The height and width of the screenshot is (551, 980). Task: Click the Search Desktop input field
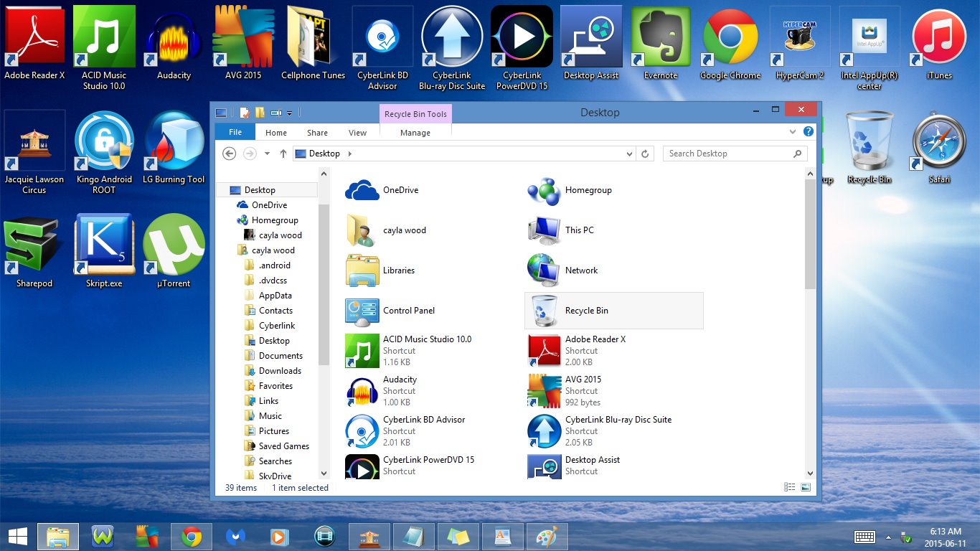(x=734, y=154)
